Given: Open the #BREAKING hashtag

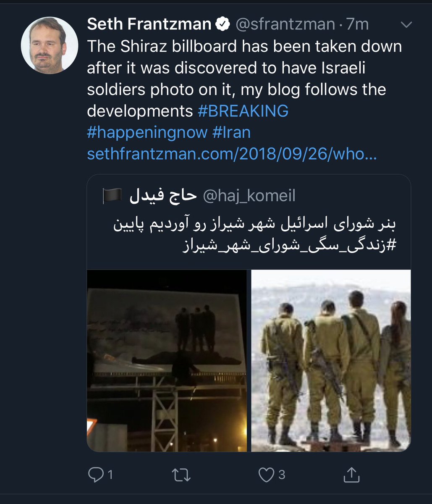Looking at the screenshot, I should tap(243, 111).
